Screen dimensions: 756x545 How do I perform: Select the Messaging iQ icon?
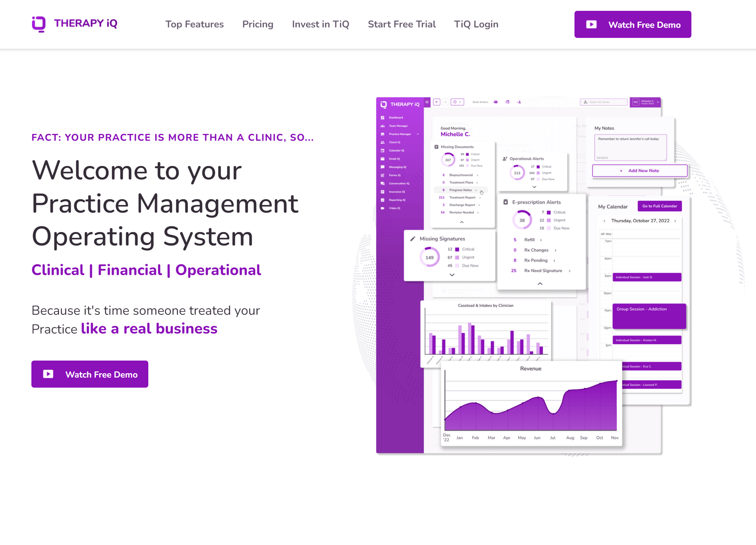click(x=383, y=167)
